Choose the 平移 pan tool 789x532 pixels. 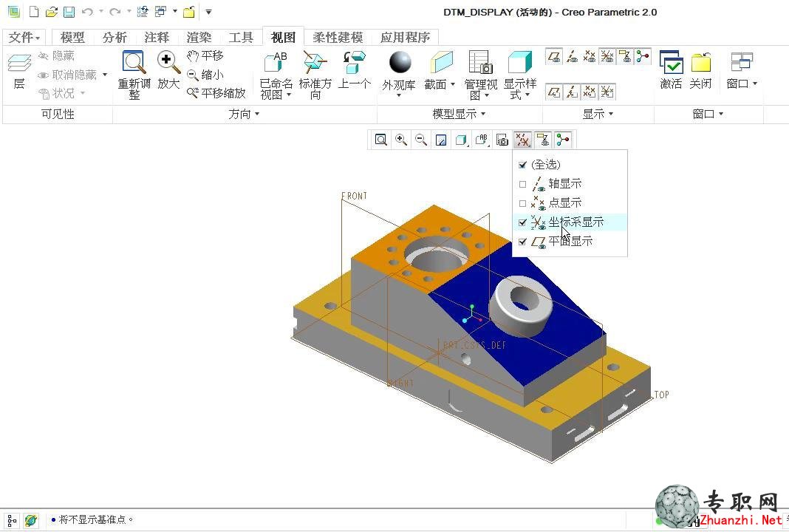pos(205,56)
